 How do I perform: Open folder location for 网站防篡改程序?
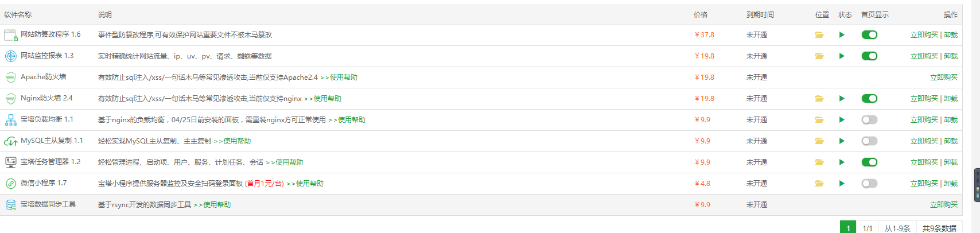pos(819,35)
